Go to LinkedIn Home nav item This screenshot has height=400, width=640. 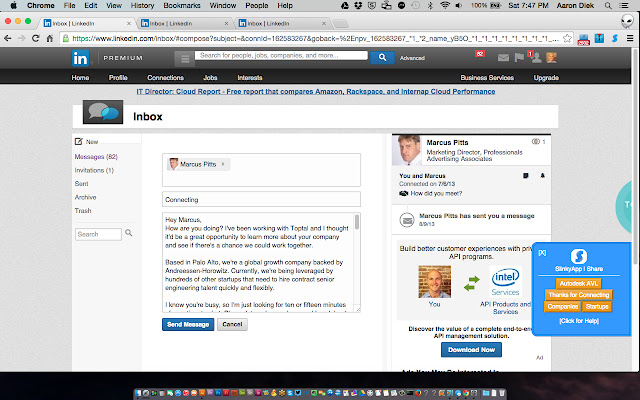(80, 78)
